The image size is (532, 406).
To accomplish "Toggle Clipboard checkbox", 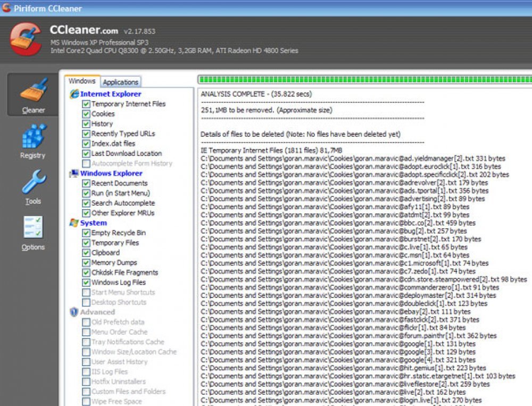I will click(x=86, y=253).
